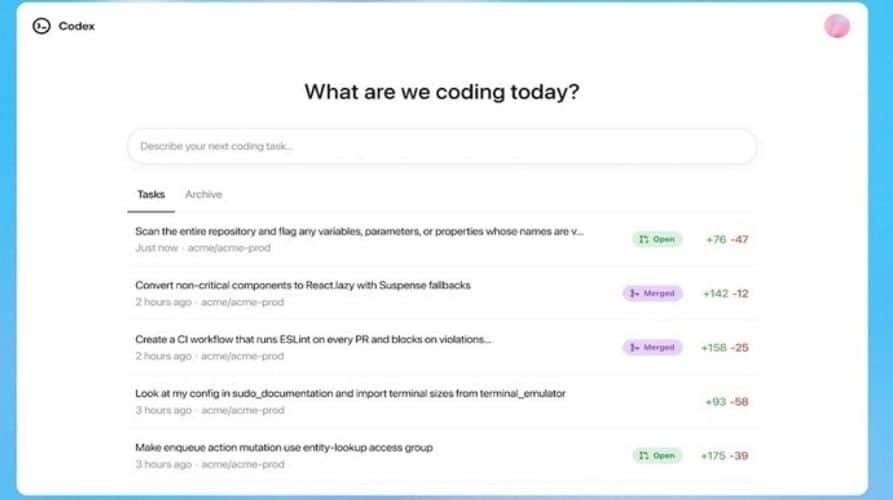Click the +93 -58 diff stats
This screenshot has height=500, width=893.
click(x=727, y=402)
